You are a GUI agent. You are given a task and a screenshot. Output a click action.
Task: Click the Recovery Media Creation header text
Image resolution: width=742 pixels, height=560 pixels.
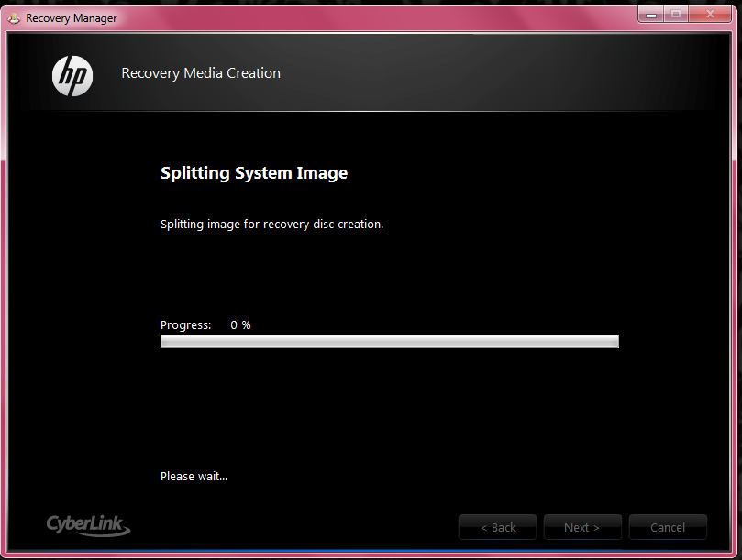[201, 73]
